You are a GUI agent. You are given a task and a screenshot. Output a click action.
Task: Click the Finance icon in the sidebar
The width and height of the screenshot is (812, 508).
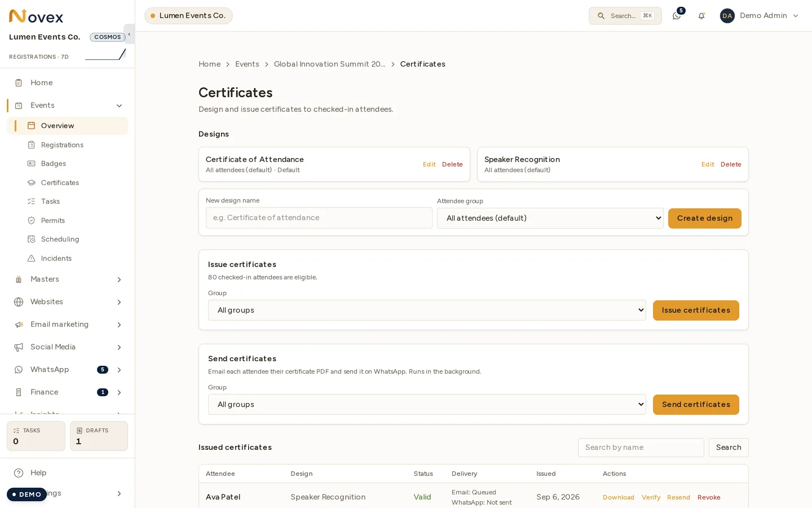(x=19, y=392)
